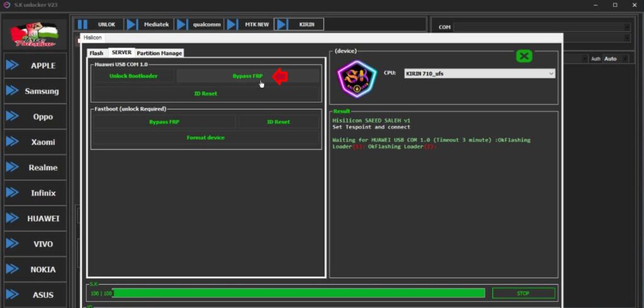Minimize the S.K unlocker window
The image size is (644, 308).
pos(596,5)
